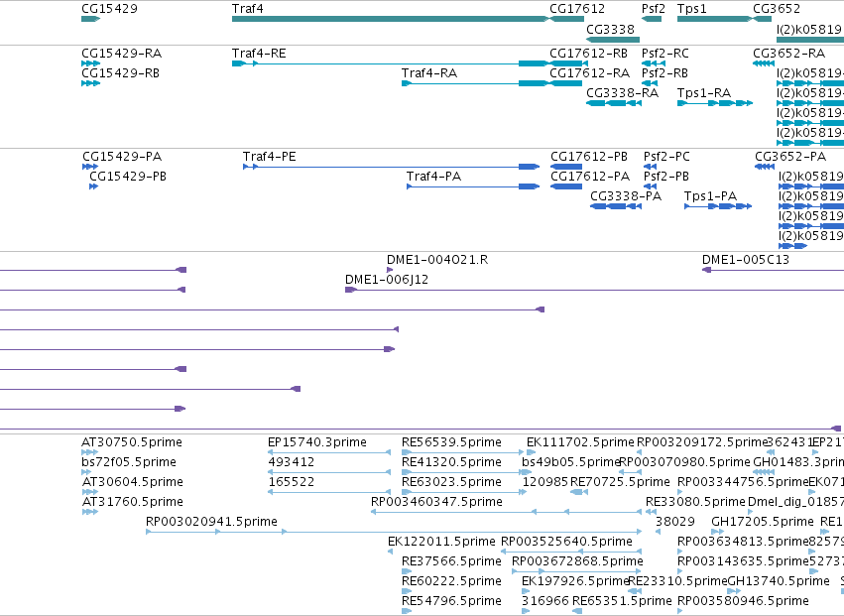Screen dimensions: 844x616
Task: Click the Traf4-RE transcript label
Action: 259,54
